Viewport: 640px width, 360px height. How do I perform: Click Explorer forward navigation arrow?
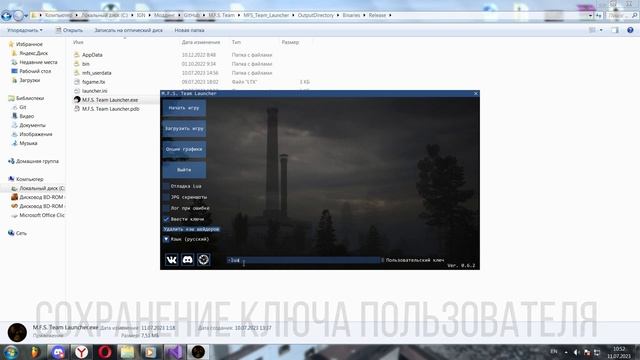click(x=18, y=16)
